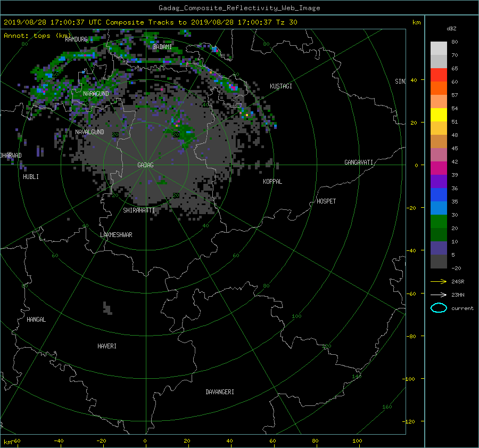Viewport: 479px width, 448px height.
Task: Select the tan 45-48 dBZ color swatch
Action: coord(439,141)
